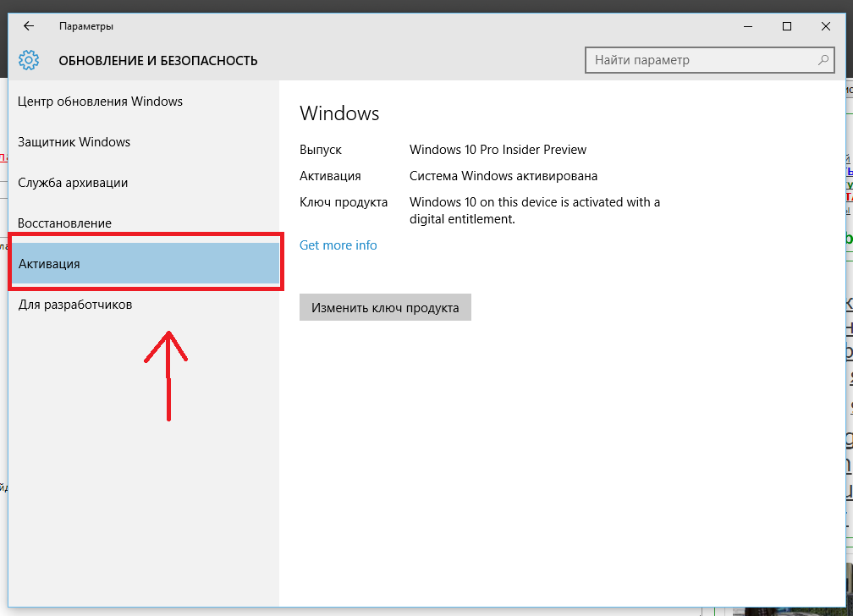Click the magnifier icon in search box
853x616 pixels.
tap(823, 60)
